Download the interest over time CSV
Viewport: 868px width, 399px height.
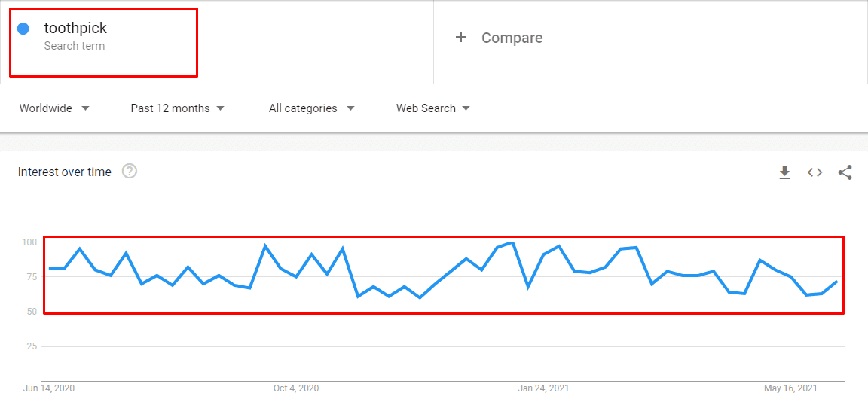point(784,172)
